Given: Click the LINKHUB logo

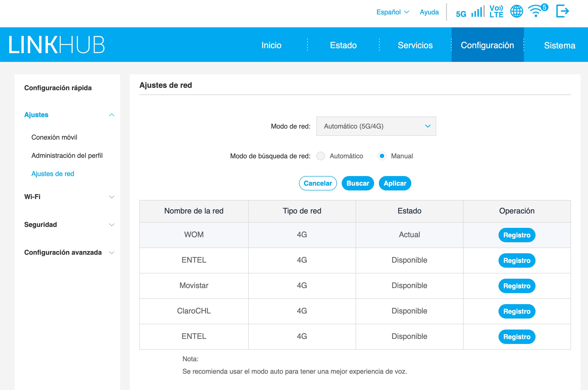Looking at the screenshot, I should tap(57, 45).
